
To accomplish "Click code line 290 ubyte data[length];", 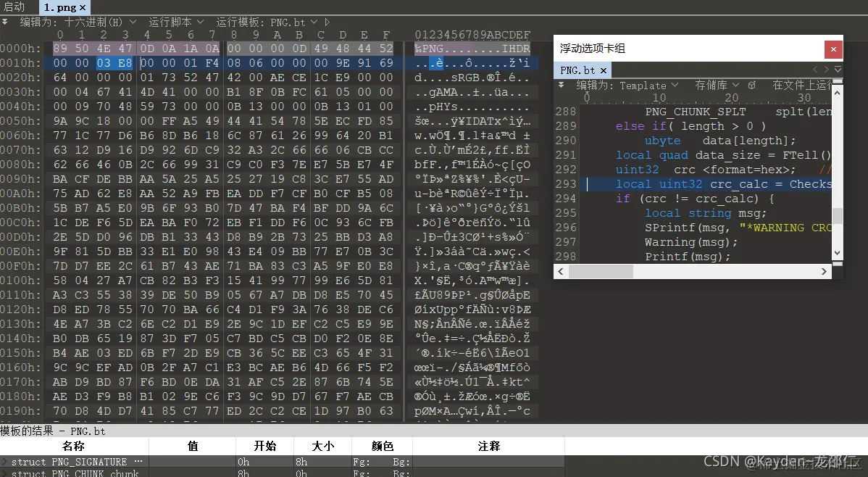I will 719,141.
